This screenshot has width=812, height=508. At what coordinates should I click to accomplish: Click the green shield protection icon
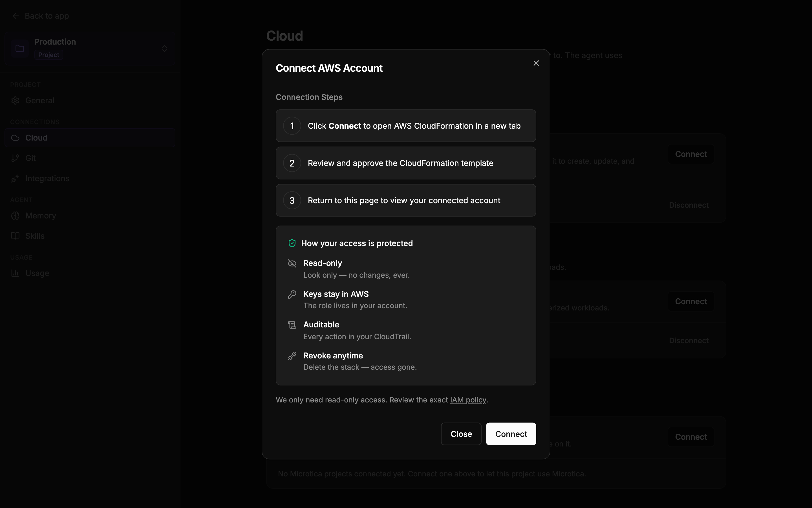coord(292,243)
